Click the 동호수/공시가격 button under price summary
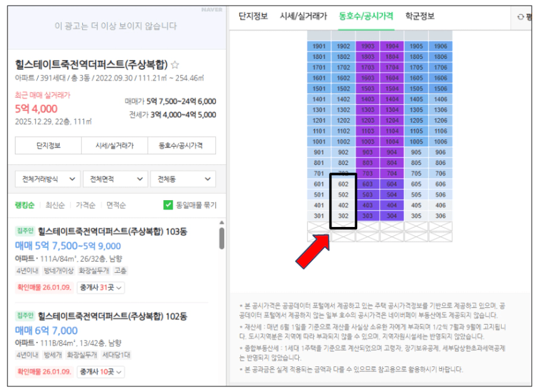538x392 pixels. pos(181,146)
